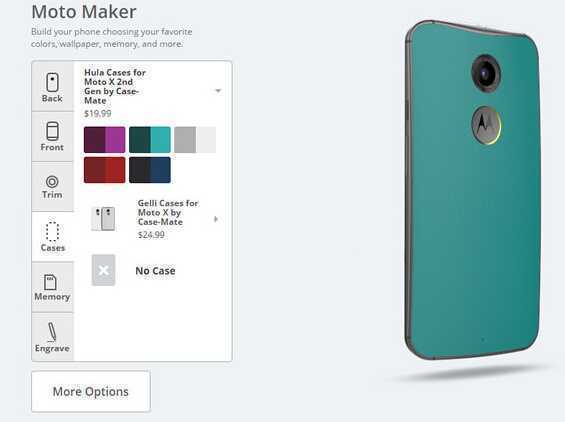Click Hula Cases for Moto X heading

pyautogui.click(x=115, y=86)
